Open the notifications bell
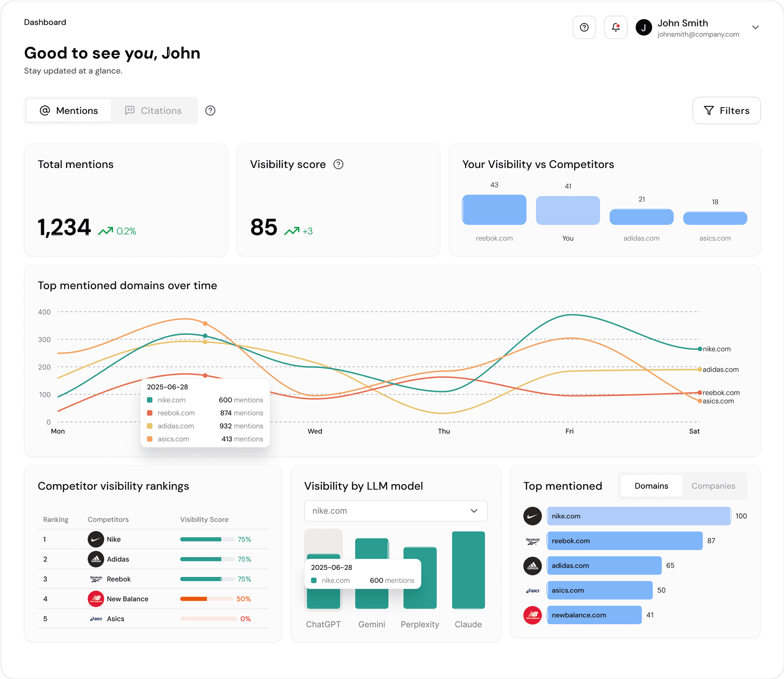This screenshot has width=784, height=679. (x=615, y=27)
